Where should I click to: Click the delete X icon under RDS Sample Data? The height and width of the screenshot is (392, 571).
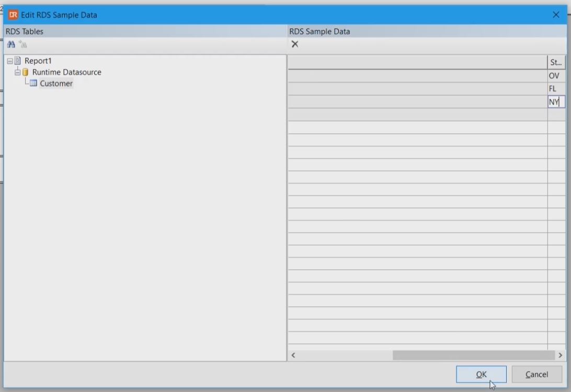pyautogui.click(x=295, y=44)
